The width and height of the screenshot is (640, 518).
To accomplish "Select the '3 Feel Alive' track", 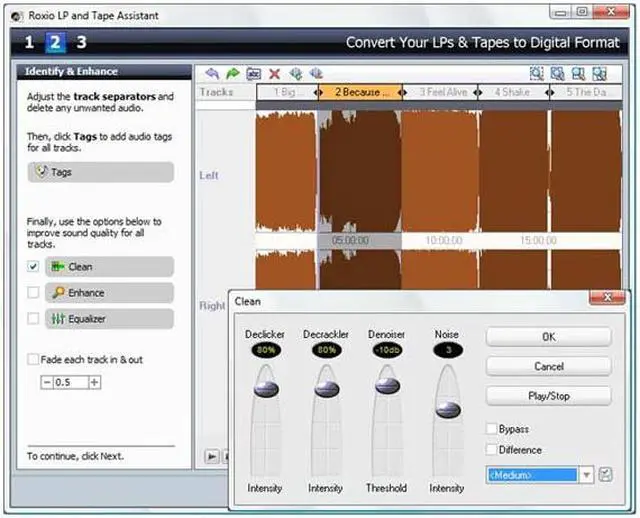I will tap(442, 92).
